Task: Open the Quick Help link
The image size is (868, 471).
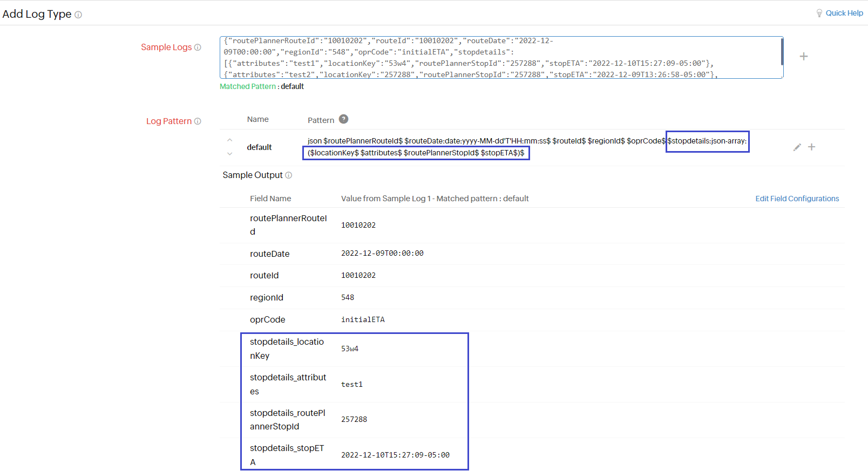Action: [844, 13]
